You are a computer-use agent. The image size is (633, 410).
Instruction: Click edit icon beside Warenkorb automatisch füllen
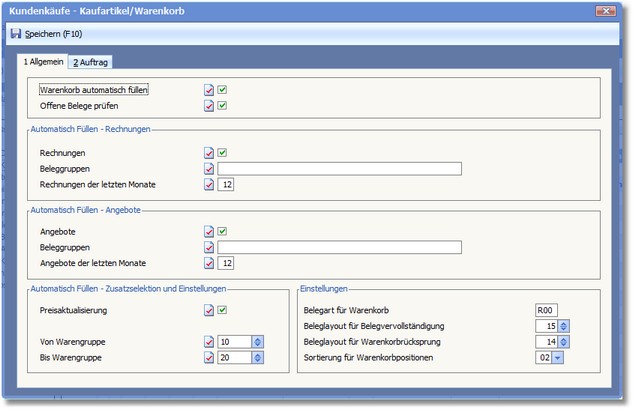click(209, 90)
